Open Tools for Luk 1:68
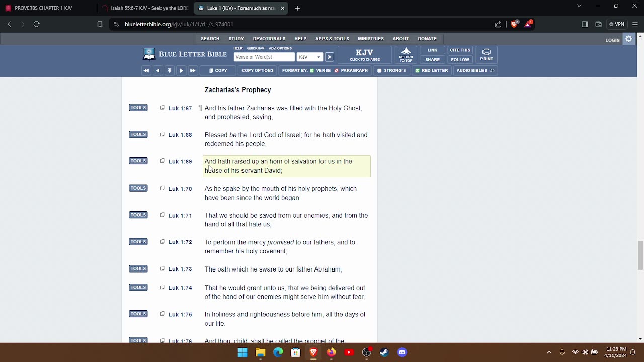This screenshot has width=644, height=362. coord(138,134)
